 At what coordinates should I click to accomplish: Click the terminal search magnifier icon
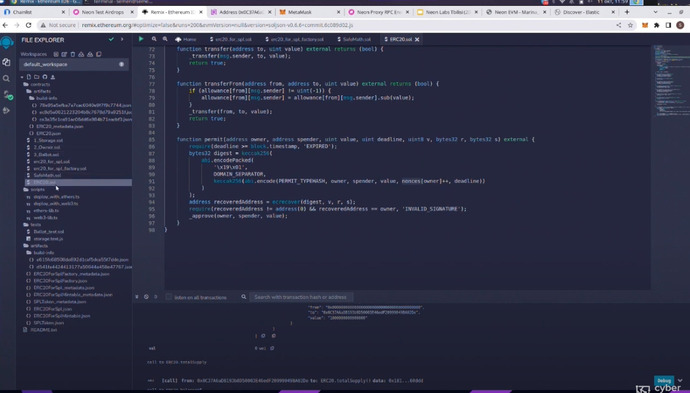tap(243, 297)
